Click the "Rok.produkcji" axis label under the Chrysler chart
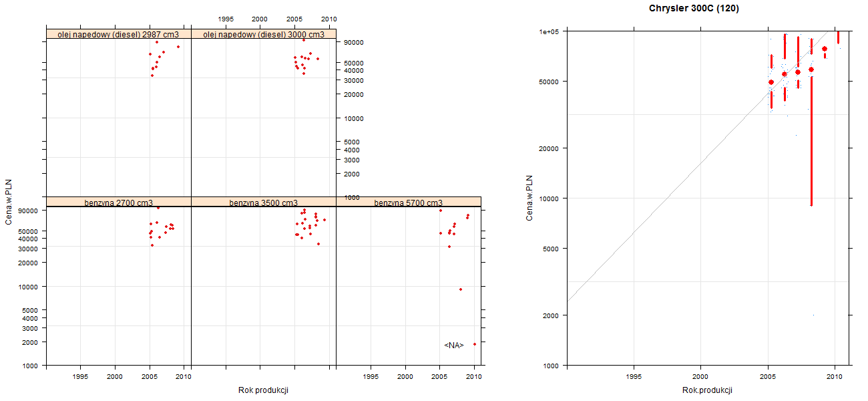 pyautogui.click(x=707, y=390)
